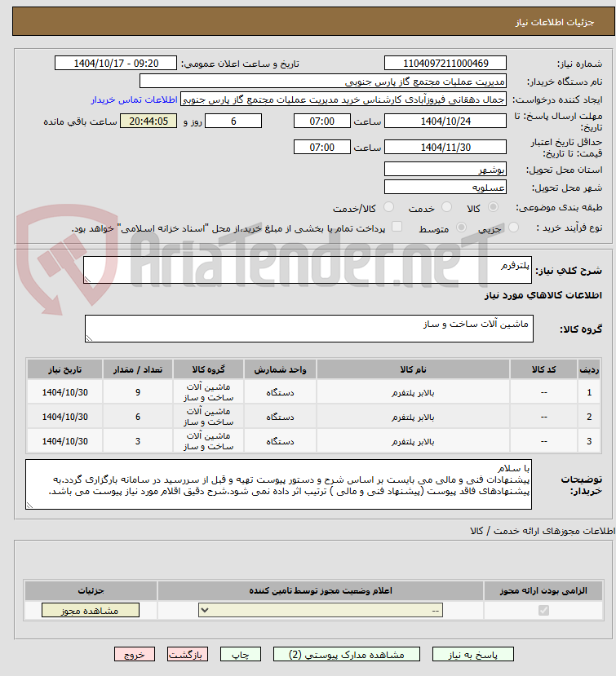This screenshot has width=616, height=676.
Task: Click the price validity date 1404/11/30
Action: [445, 147]
